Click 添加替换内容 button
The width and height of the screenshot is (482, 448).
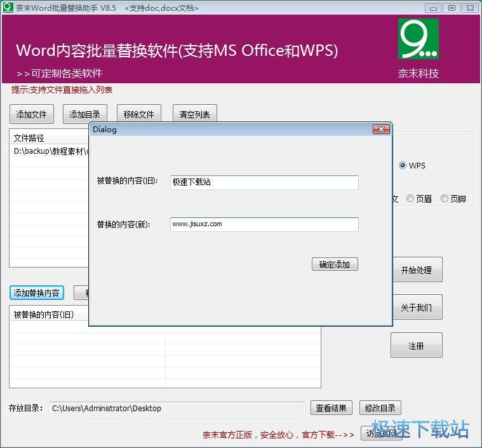(37, 292)
